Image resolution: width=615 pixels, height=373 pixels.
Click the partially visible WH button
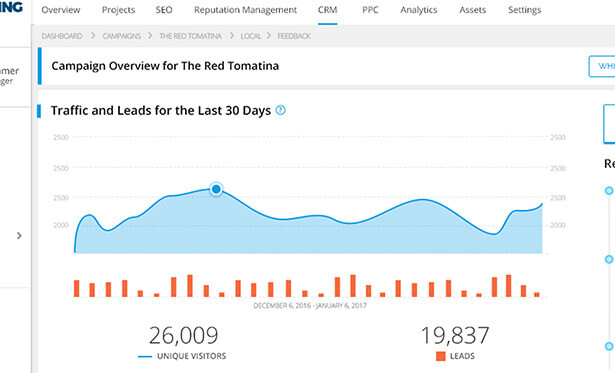(x=602, y=66)
